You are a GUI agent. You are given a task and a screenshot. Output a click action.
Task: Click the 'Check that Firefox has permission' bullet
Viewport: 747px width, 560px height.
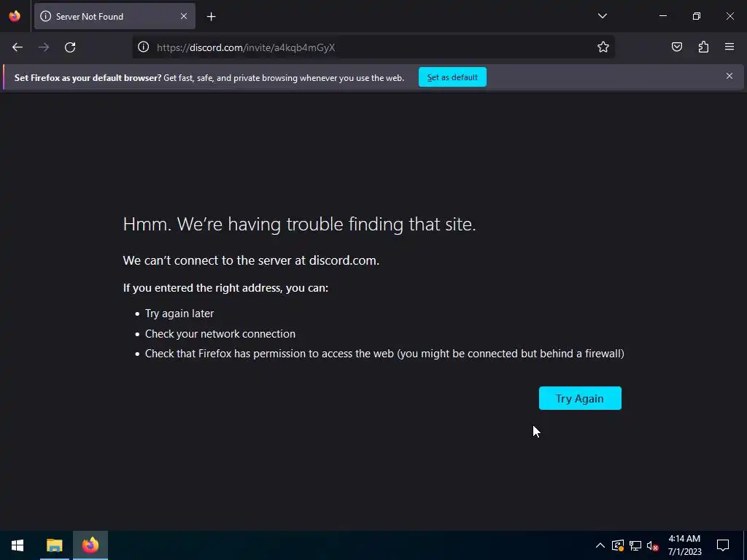pyautogui.click(x=384, y=354)
